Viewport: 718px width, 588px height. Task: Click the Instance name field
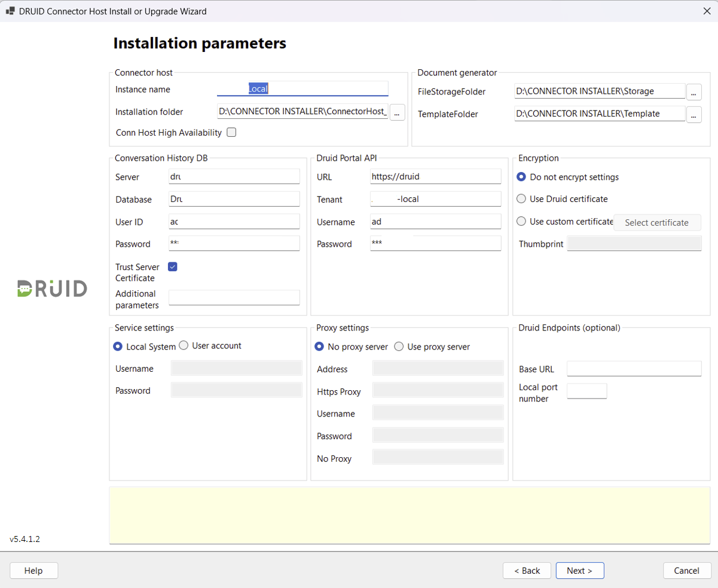click(x=303, y=89)
